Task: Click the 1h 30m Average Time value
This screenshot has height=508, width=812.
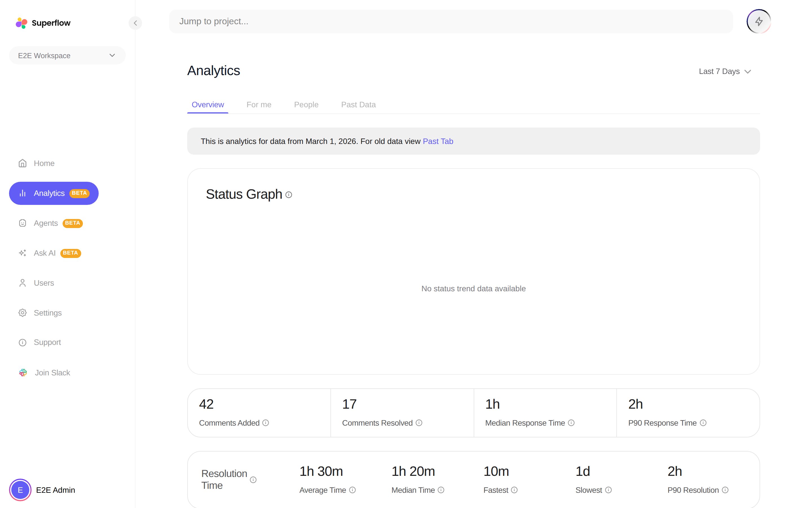Action: pyautogui.click(x=321, y=471)
